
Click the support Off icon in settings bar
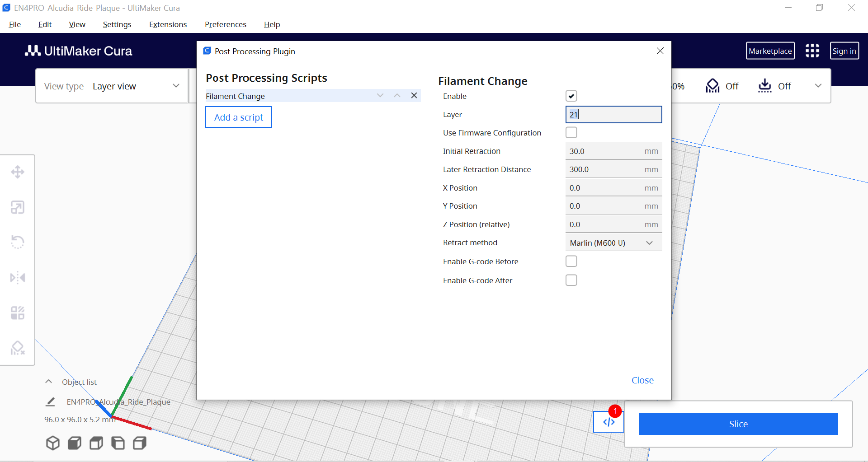(x=713, y=86)
